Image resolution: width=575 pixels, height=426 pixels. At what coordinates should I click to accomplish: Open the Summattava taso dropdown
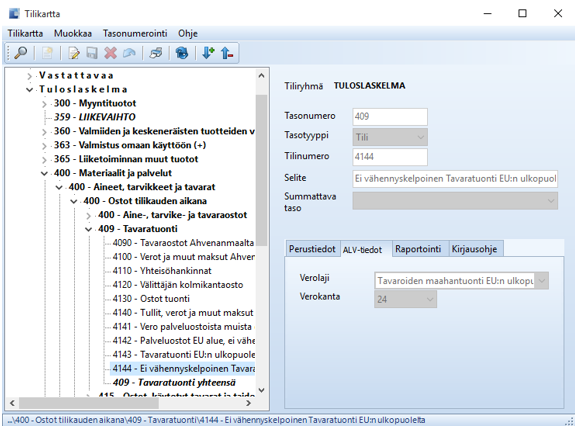(x=455, y=201)
